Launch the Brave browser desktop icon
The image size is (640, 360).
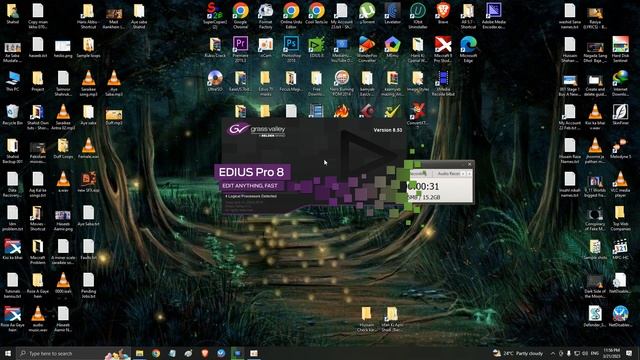(x=443, y=14)
